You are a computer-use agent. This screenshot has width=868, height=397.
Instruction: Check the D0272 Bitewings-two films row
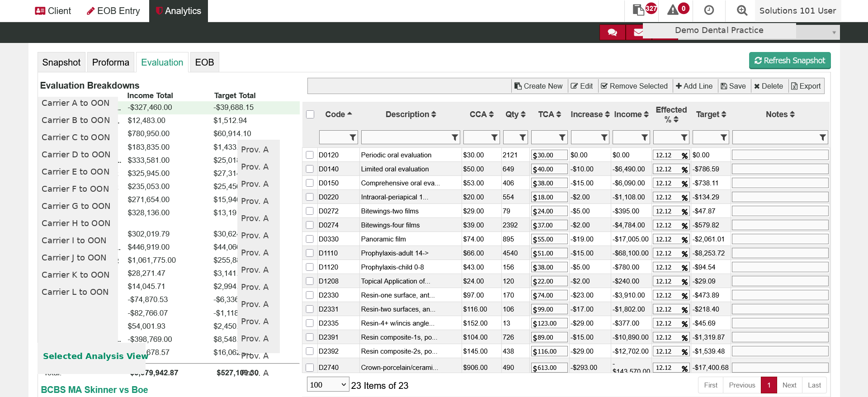[310, 211]
